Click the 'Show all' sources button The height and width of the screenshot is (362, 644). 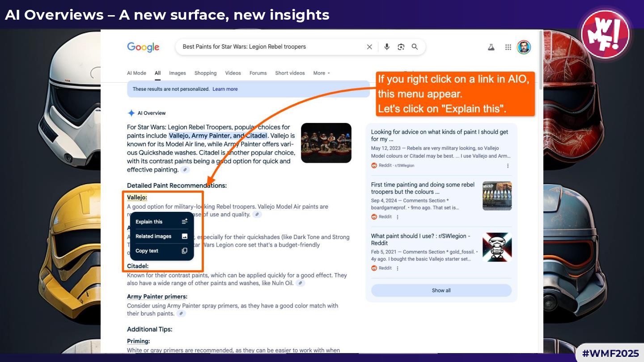[x=441, y=290]
